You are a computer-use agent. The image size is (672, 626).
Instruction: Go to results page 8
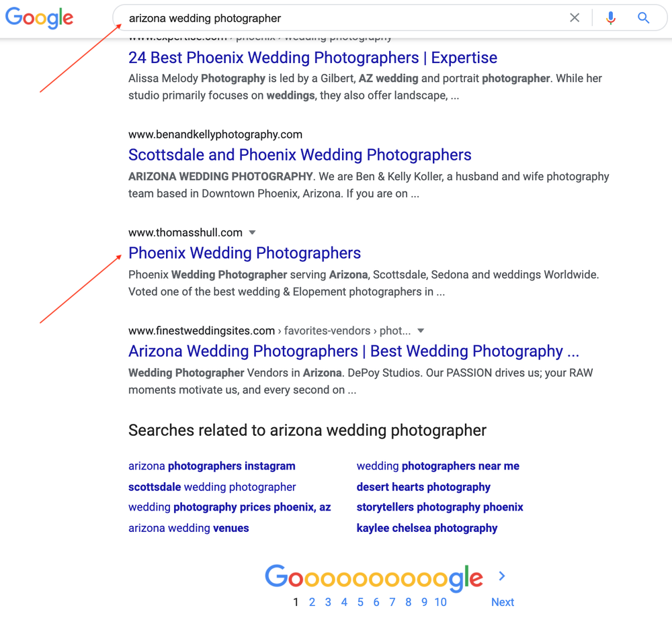pos(409,602)
